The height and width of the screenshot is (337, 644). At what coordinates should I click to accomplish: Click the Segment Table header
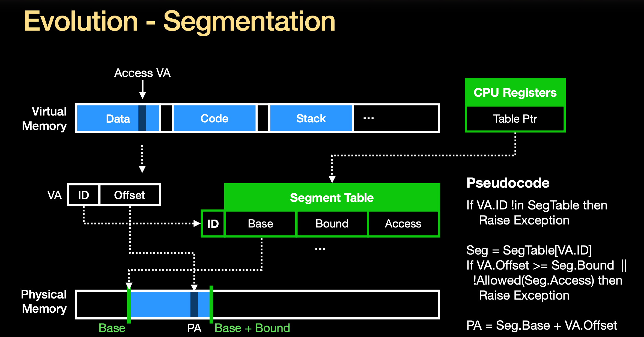[332, 197]
